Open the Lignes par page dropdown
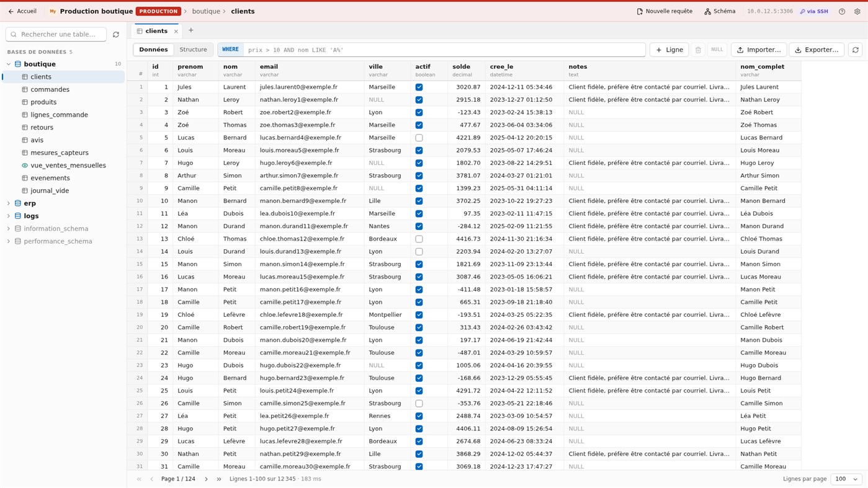Screen dimensions: 868x488 847,479
